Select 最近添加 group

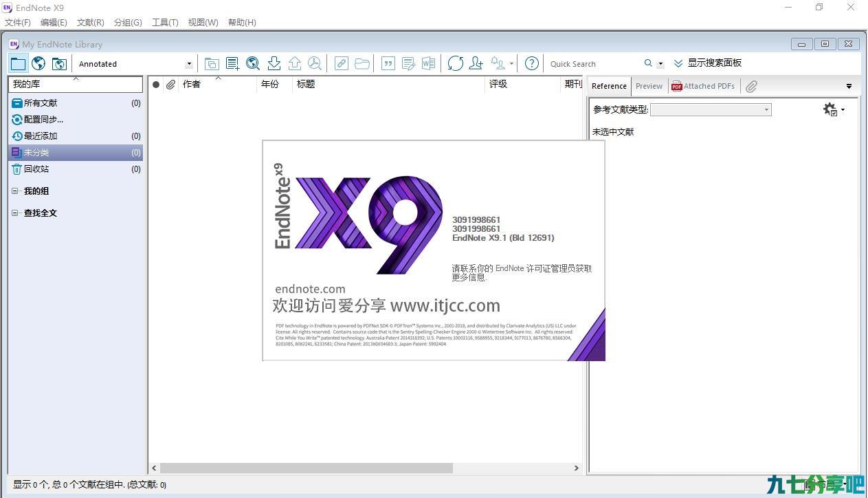coord(76,136)
